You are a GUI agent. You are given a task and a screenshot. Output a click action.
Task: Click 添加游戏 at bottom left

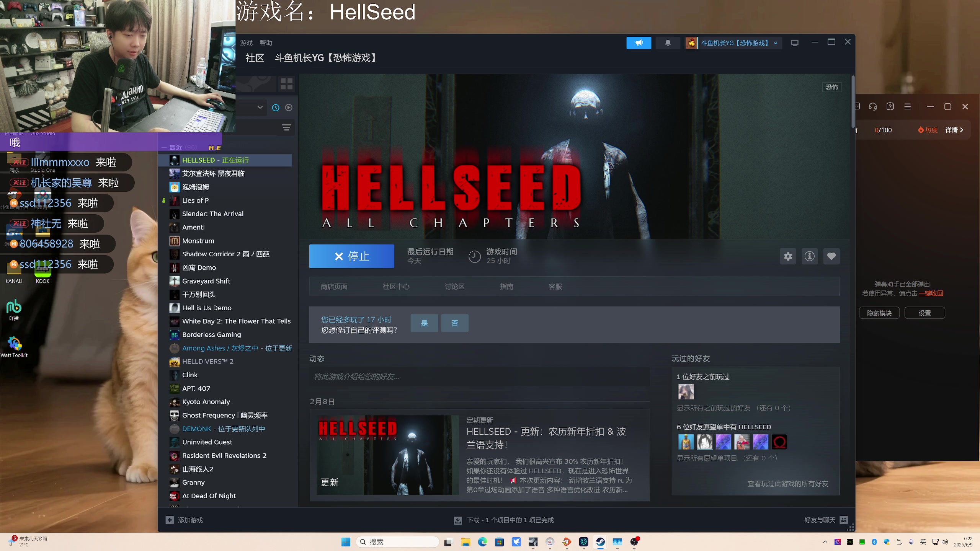point(190,520)
